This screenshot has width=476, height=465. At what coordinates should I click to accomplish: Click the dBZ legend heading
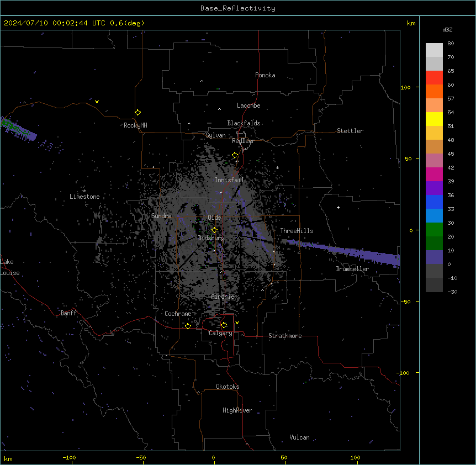(447, 30)
